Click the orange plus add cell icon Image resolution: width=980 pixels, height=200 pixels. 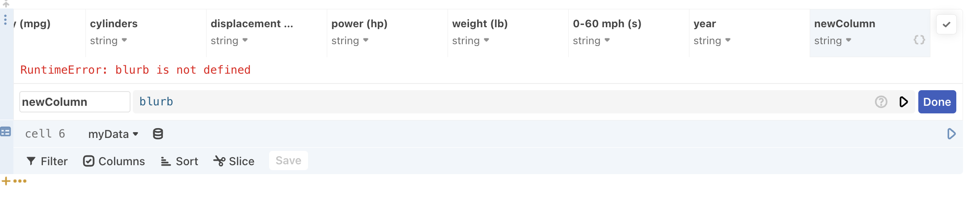[x=6, y=181]
